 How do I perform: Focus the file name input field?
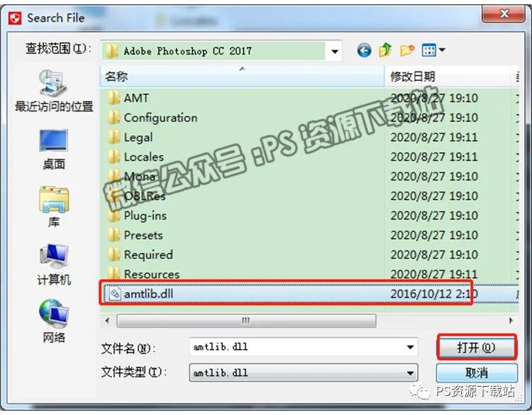tap(298, 347)
